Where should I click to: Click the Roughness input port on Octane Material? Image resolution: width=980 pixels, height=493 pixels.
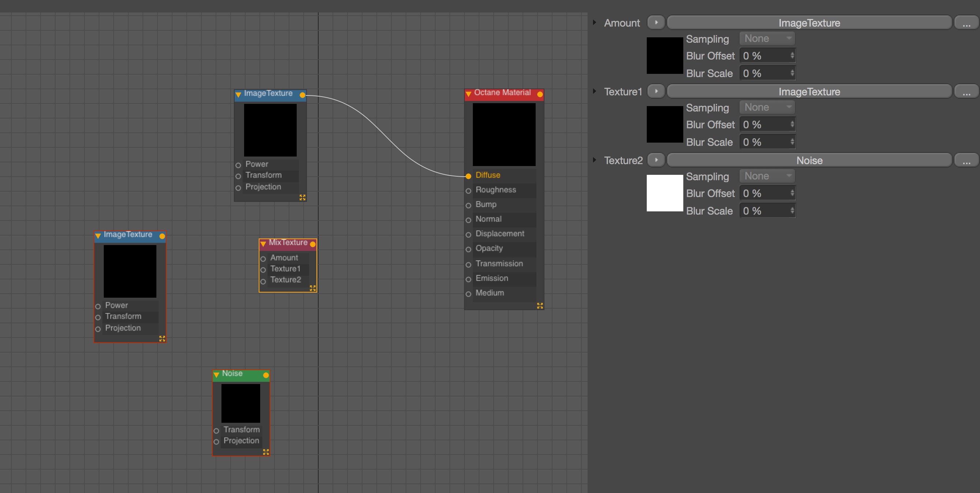(x=468, y=191)
